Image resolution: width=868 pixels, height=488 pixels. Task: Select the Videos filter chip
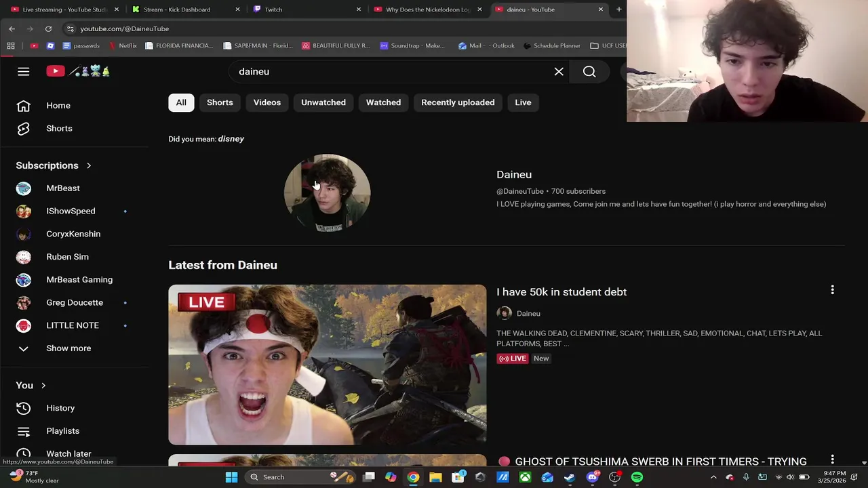click(x=267, y=102)
